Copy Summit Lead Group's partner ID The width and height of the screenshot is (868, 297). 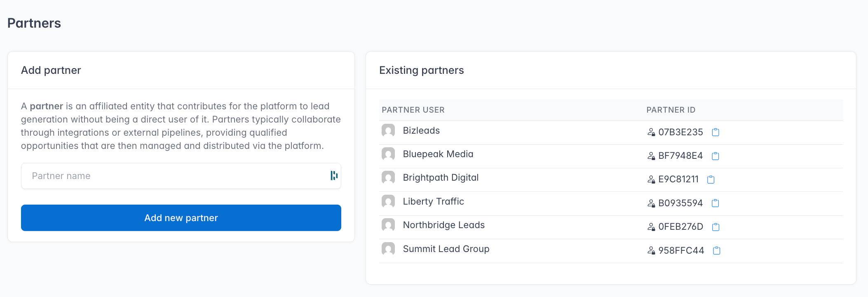(717, 250)
